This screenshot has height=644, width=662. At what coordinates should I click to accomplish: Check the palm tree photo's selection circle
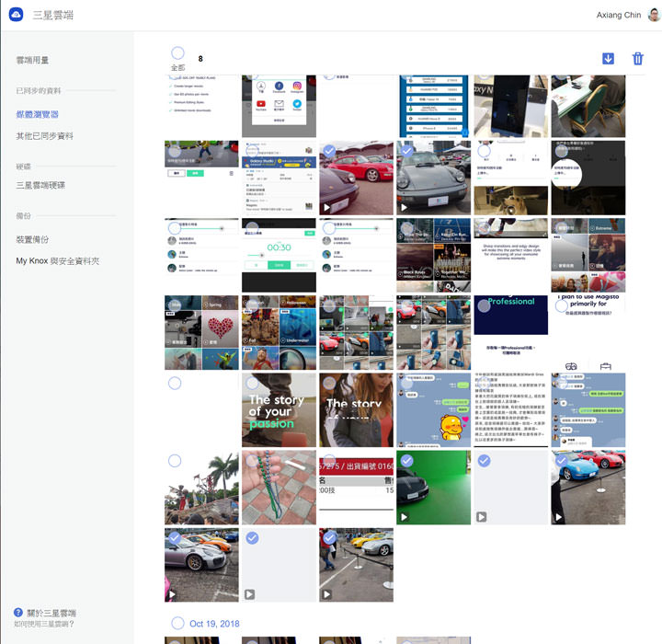(175, 461)
